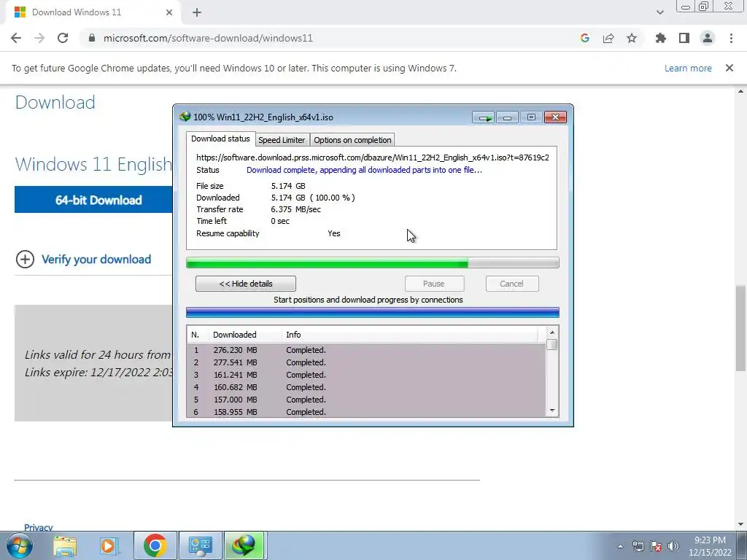Click the page scrollbar thumb in Chrome
The image size is (747, 560).
(740, 327)
